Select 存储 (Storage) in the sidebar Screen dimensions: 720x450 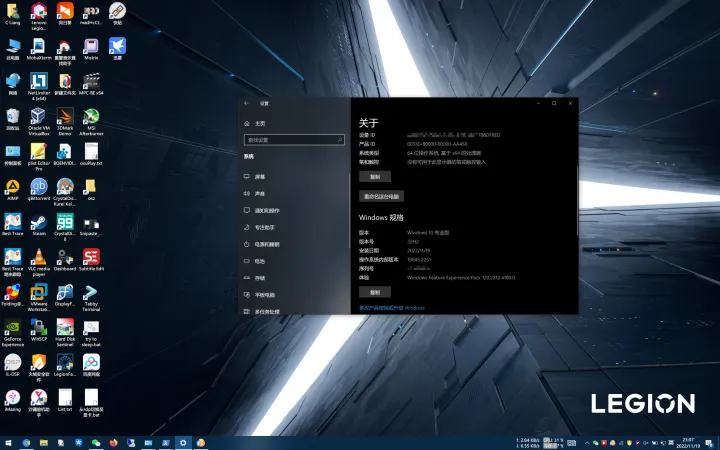tap(259, 278)
